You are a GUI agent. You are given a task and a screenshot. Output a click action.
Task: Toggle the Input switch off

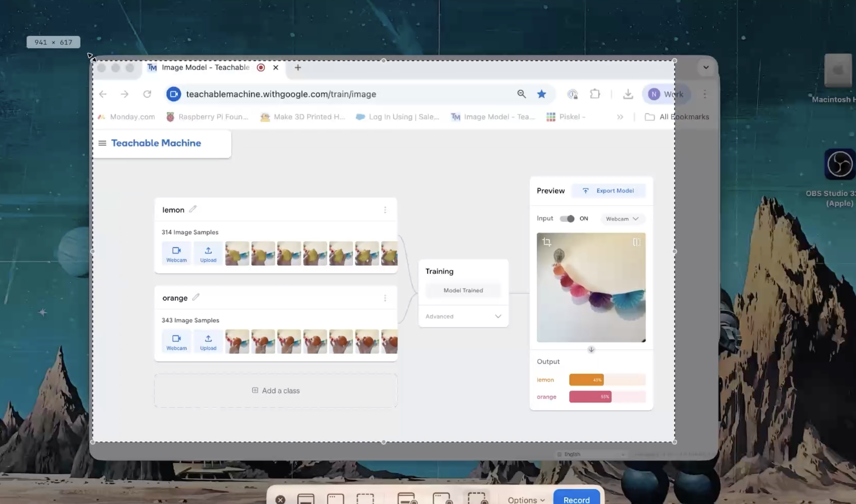(567, 219)
